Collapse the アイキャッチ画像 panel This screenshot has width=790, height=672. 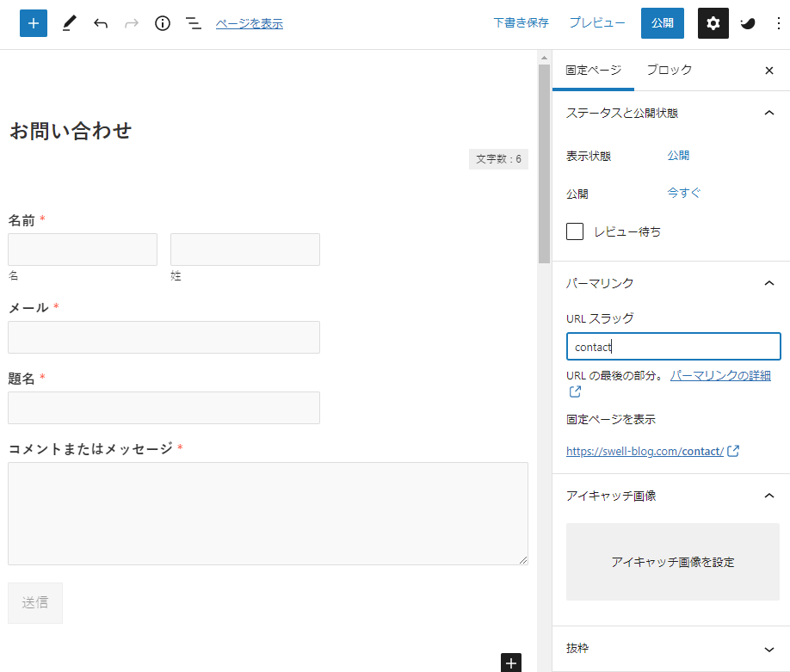click(769, 496)
